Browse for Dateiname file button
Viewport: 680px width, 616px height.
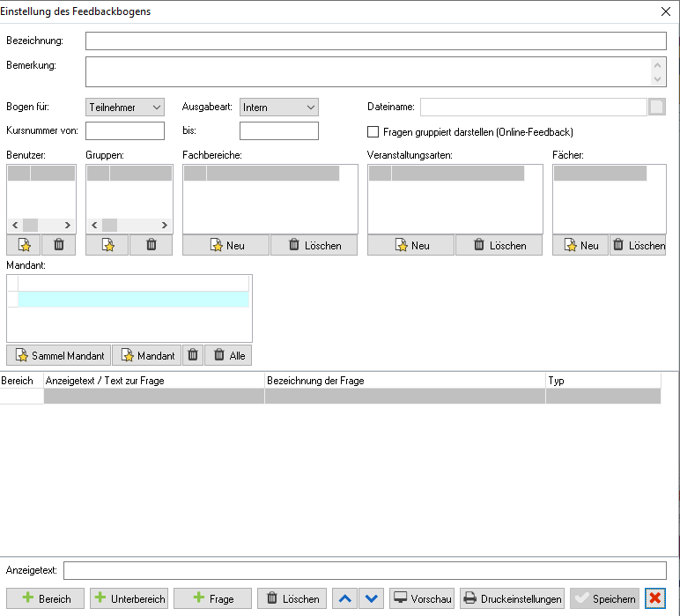[x=656, y=107]
